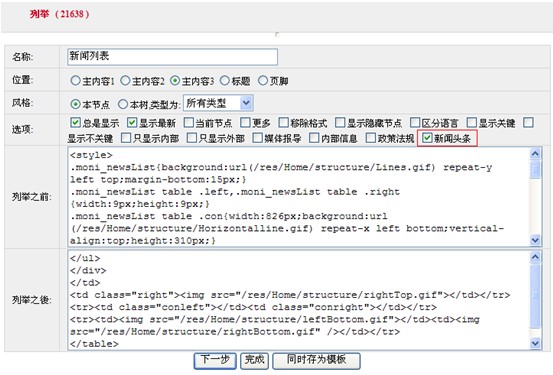Click the up arrow of the 列举之後 scrollbar
553x375 pixels.
coord(535,256)
